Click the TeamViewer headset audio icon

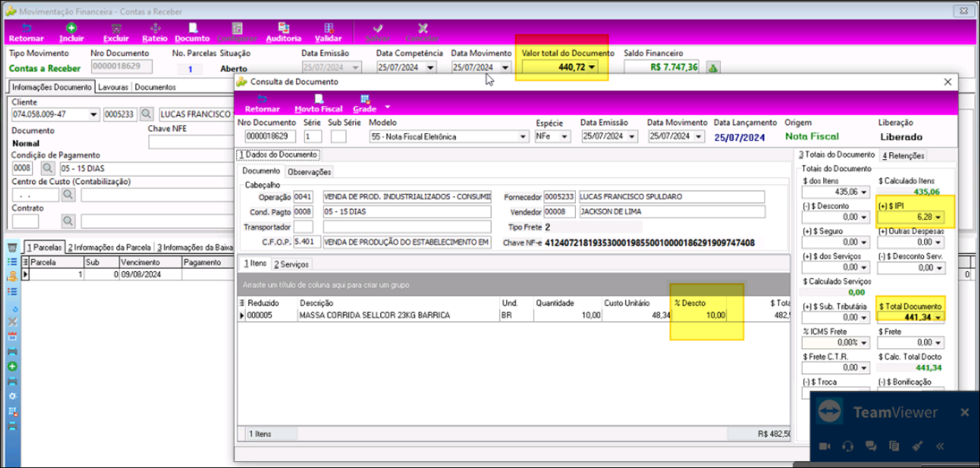point(848,446)
